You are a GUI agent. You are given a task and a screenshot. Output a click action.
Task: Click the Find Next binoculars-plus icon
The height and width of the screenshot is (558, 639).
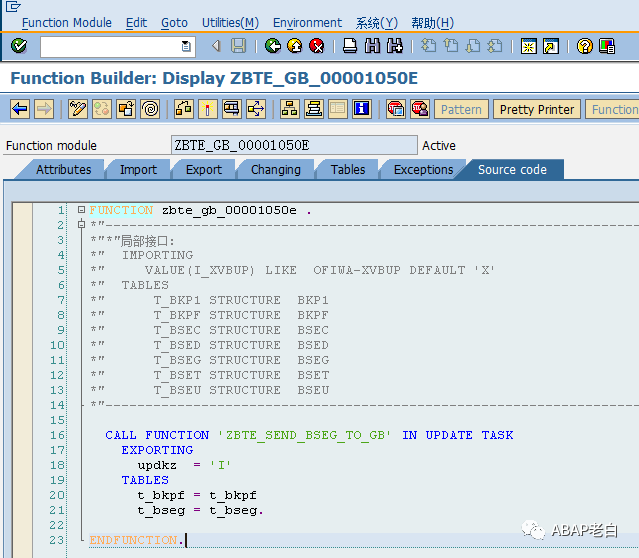tap(394, 46)
